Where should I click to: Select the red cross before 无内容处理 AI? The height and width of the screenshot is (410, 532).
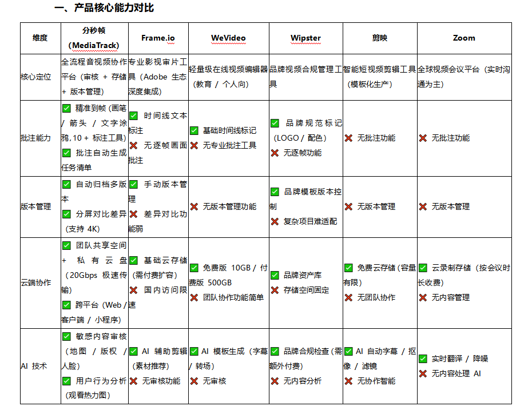point(423,373)
